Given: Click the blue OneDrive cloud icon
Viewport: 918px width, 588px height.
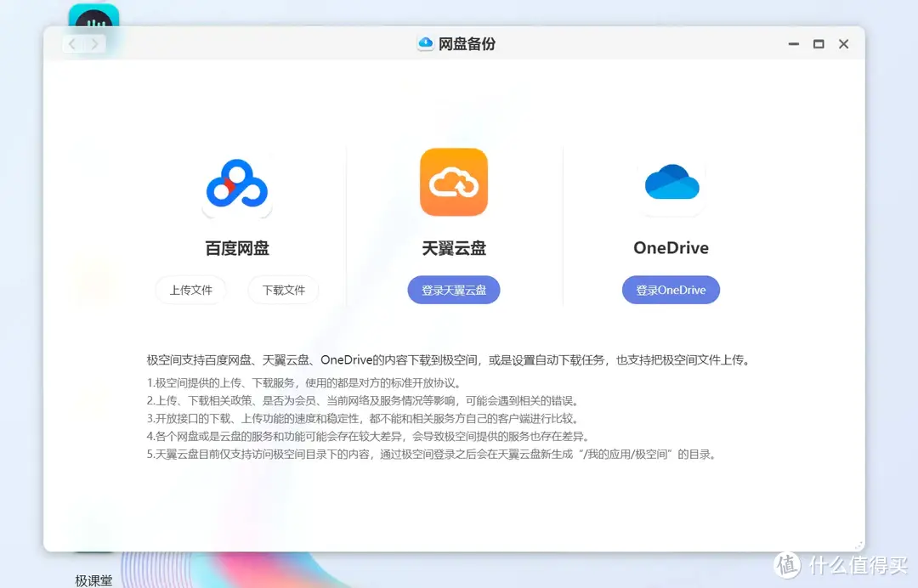Looking at the screenshot, I should point(671,182).
